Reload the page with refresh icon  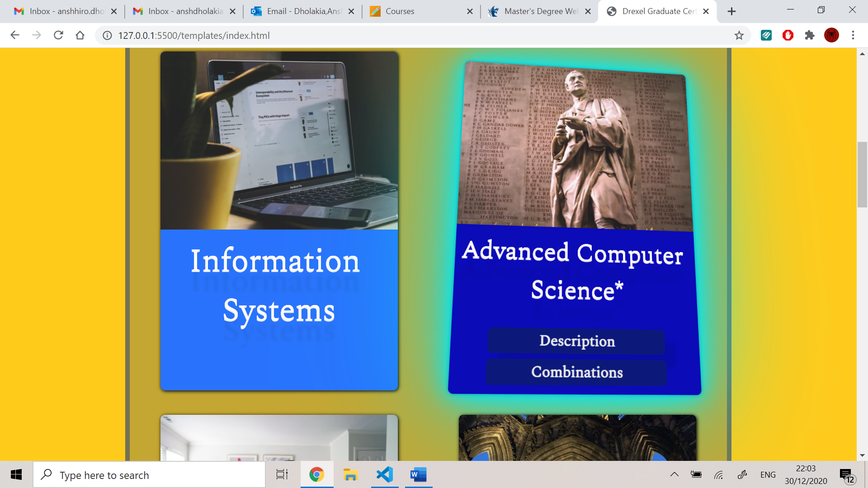click(x=58, y=35)
